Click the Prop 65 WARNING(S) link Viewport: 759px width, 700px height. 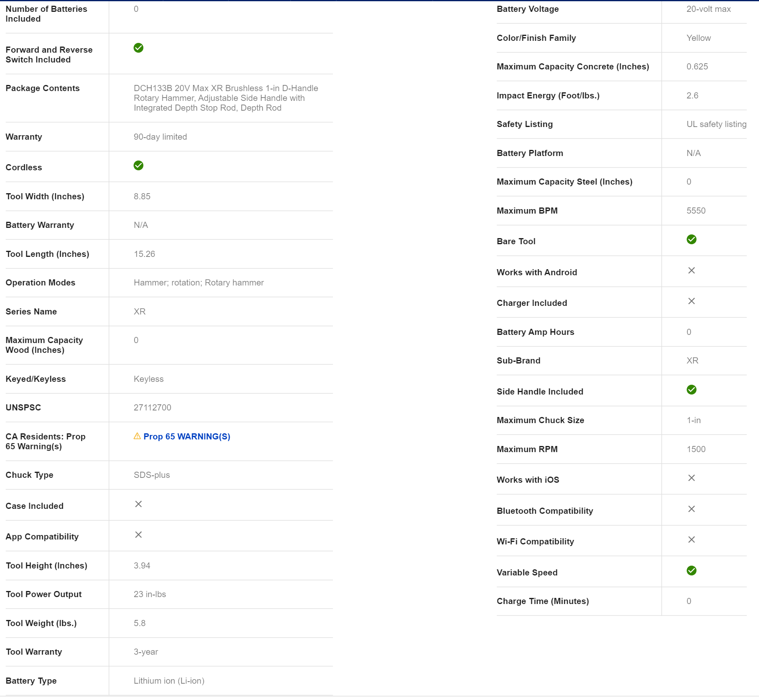pyautogui.click(x=186, y=437)
